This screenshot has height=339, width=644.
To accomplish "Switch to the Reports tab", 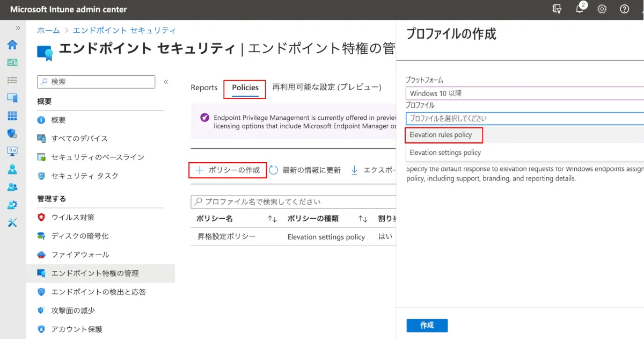I will point(204,88).
